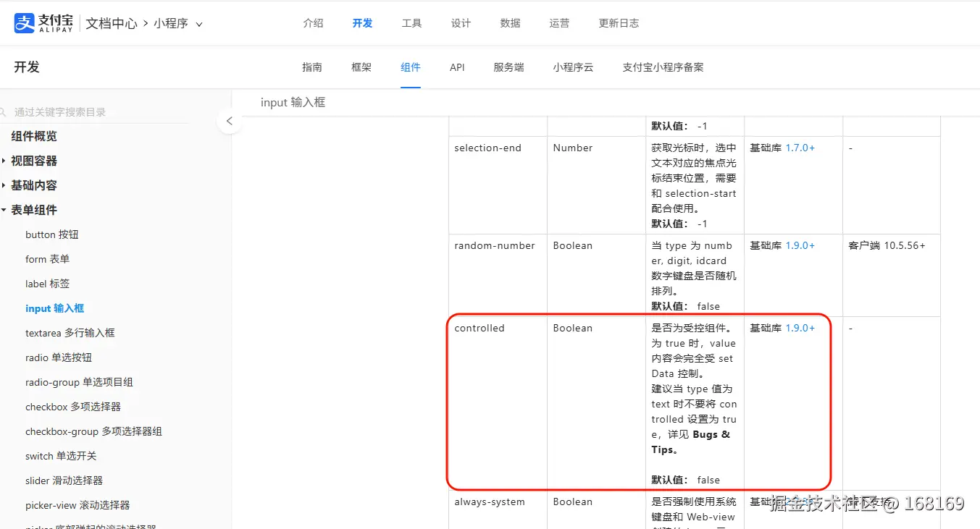Switch to the 框架 tab

tap(361, 67)
